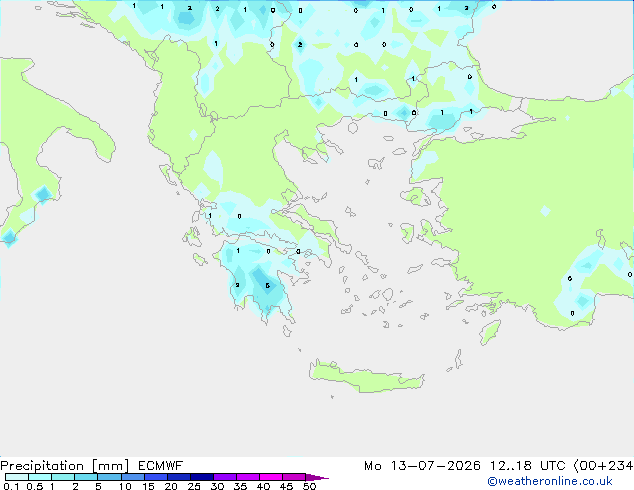Pick the 0.5–1 mm legend swatch
This screenshot has height=490, width=634.
[x=40, y=477]
